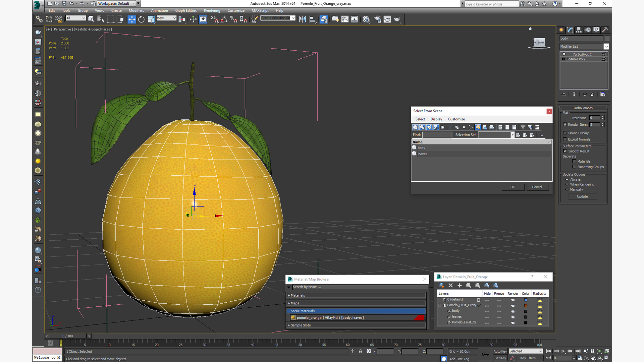The image size is (644, 362).
Task: Enable the Isoline Display checkbox
Action: click(x=565, y=133)
